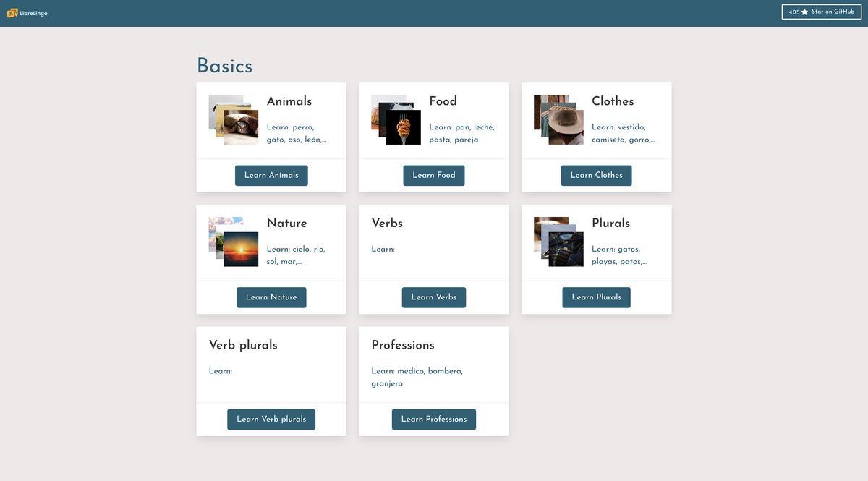
Task: Click the Professions card title
Action: (x=403, y=346)
